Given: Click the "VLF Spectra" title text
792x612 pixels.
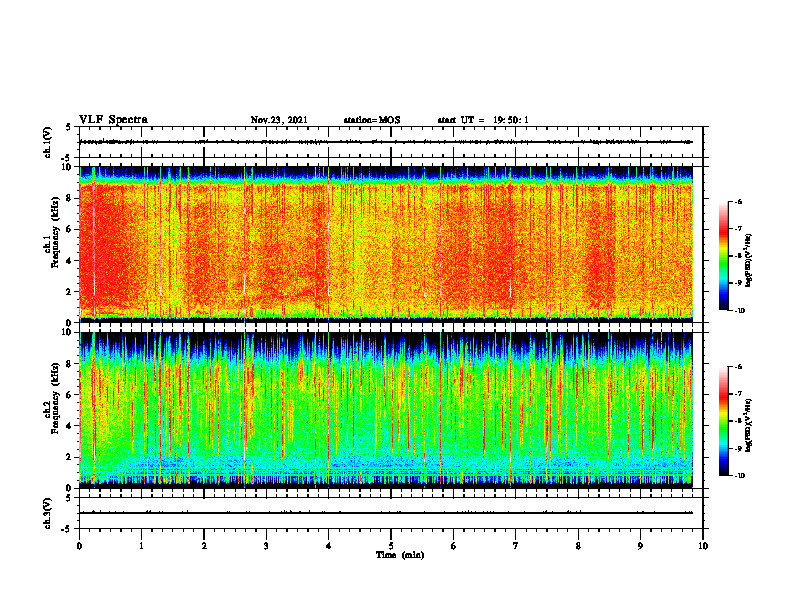Looking at the screenshot, I should click(x=113, y=120).
